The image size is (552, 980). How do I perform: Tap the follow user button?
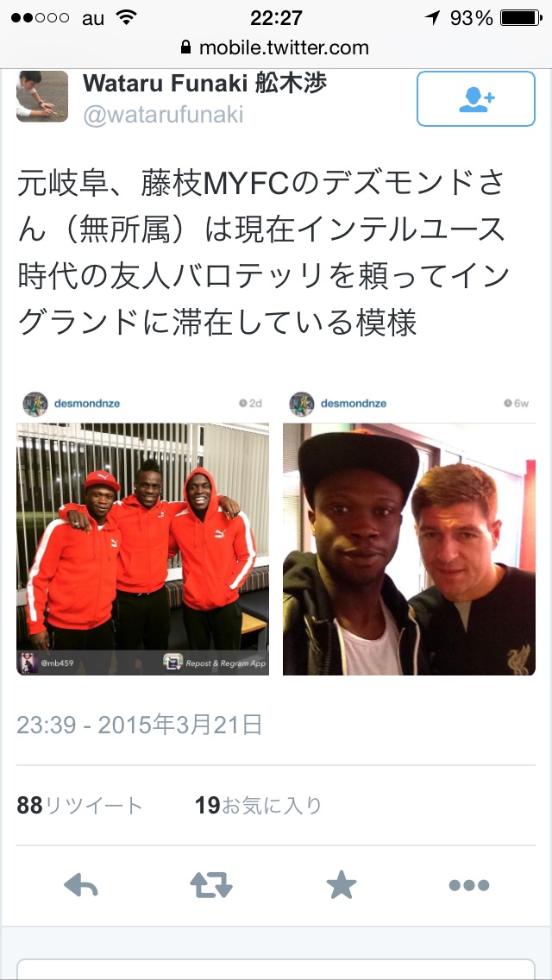coord(476,98)
